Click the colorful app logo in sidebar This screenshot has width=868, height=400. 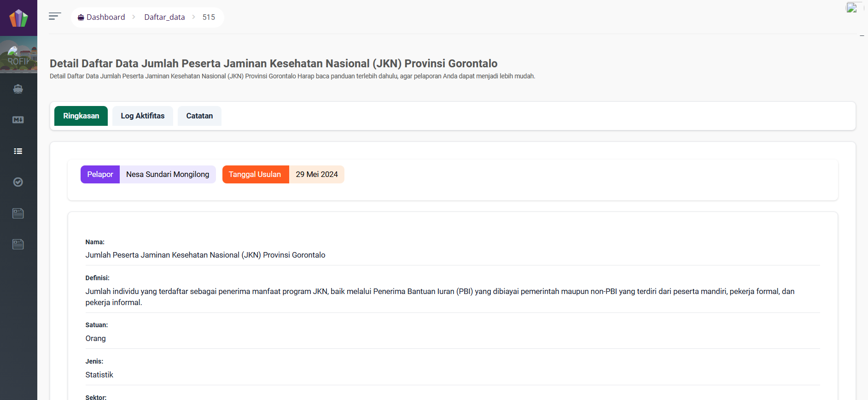[18, 18]
